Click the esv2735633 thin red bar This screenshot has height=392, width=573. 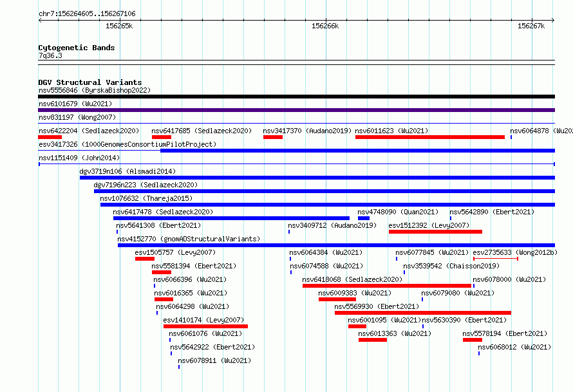tap(496, 259)
